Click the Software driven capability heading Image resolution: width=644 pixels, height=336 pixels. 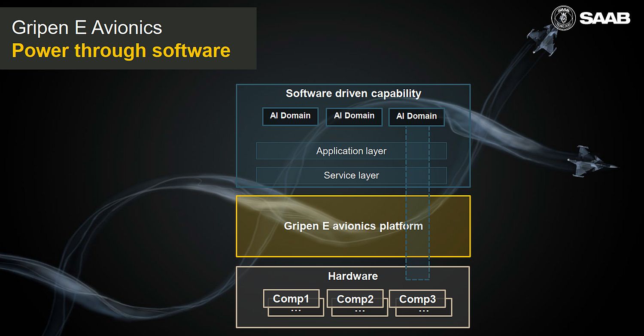[x=353, y=94]
